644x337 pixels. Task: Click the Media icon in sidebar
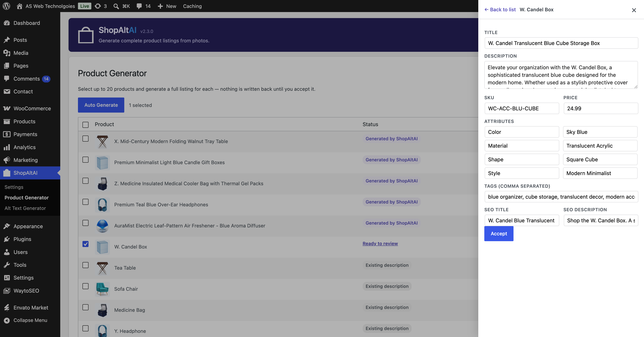[7, 53]
